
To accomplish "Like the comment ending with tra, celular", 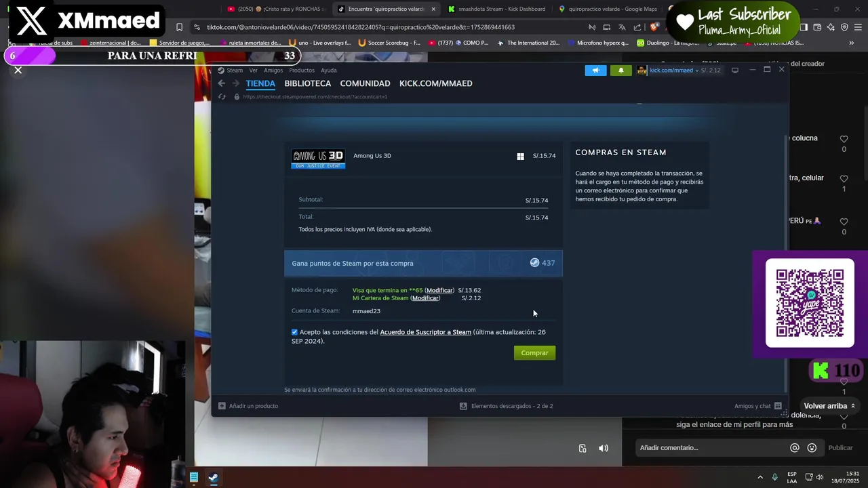I will [x=844, y=179].
